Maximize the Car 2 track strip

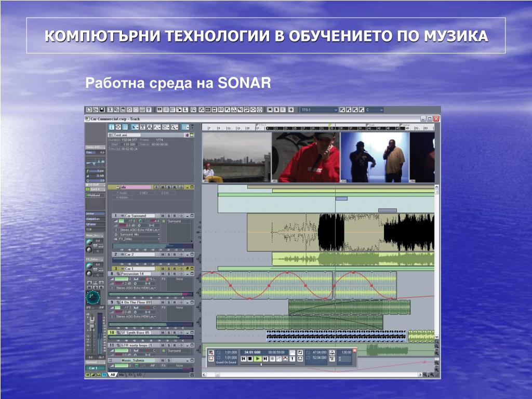pyautogui.click(x=192, y=255)
